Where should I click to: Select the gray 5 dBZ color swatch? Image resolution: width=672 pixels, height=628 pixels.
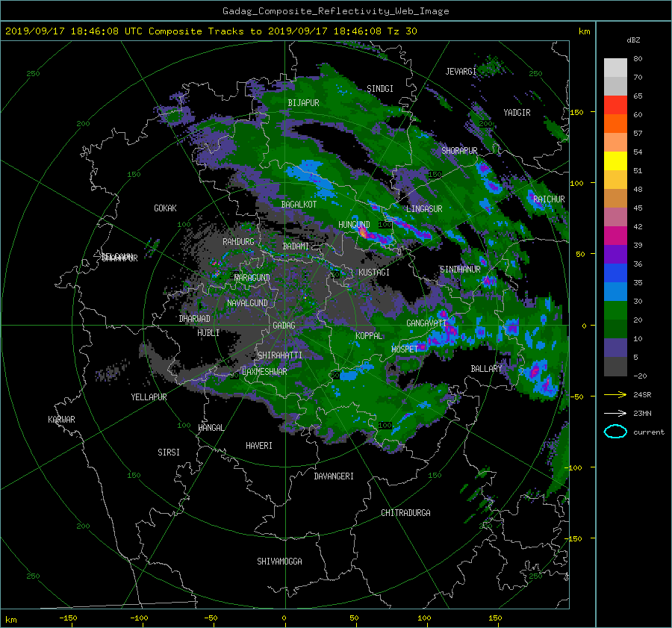click(615, 367)
